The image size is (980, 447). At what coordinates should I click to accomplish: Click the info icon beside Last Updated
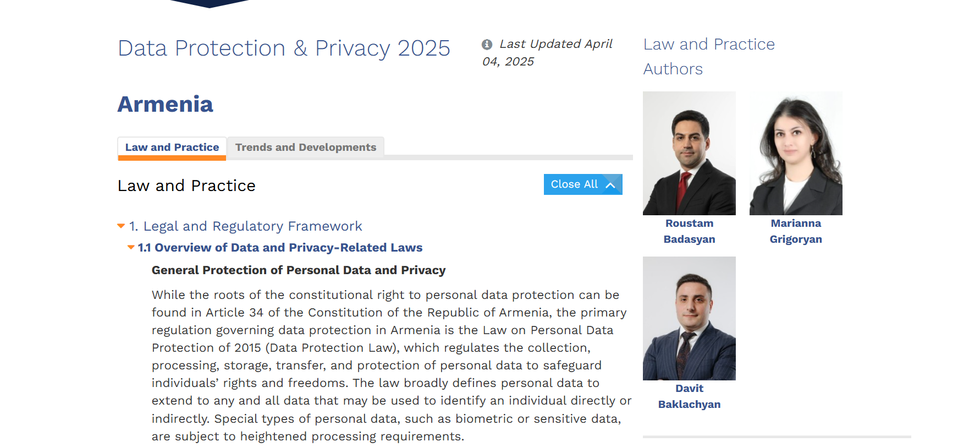[487, 45]
